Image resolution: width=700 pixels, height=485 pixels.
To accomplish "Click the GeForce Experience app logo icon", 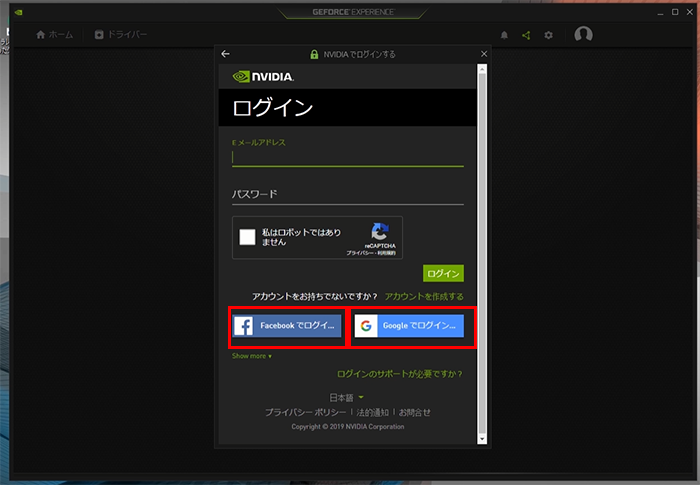I will (x=18, y=13).
